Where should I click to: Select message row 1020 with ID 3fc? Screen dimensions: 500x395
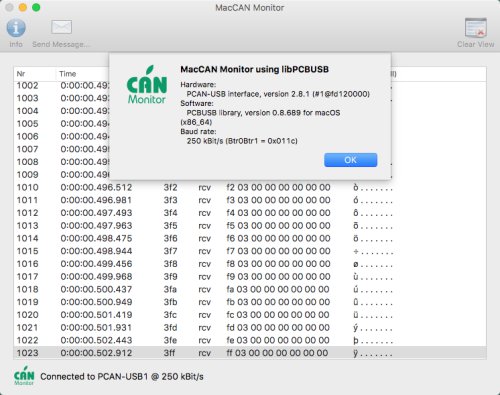(x=250, y=315)
